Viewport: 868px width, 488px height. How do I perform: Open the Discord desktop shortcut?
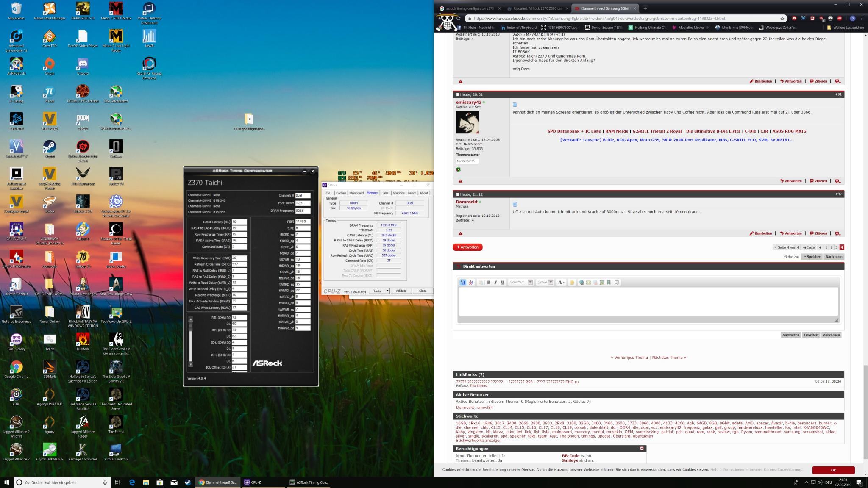pos(83,67)
